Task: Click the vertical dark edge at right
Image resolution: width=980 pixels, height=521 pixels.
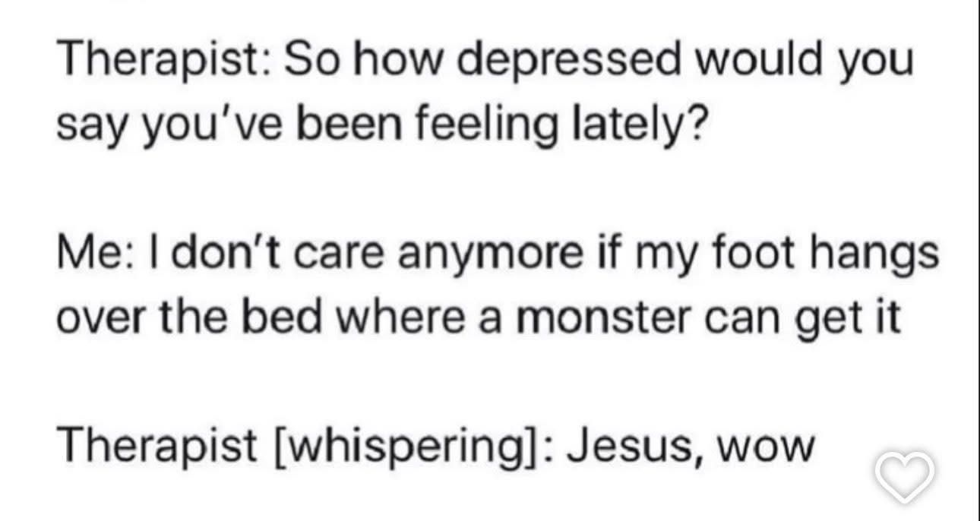Action: [x=976, y=260]
